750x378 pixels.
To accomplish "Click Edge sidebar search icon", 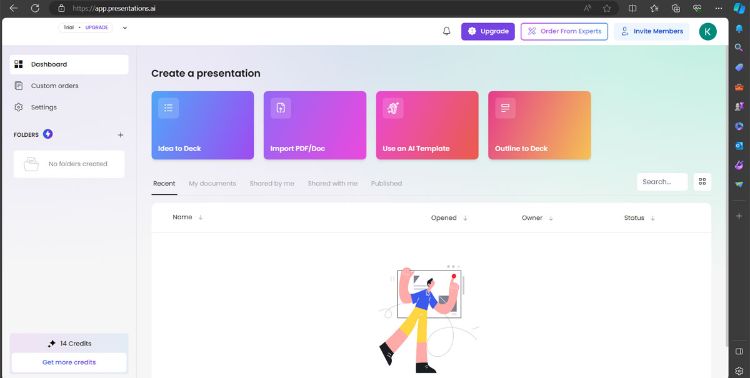I will pos(739,47).
